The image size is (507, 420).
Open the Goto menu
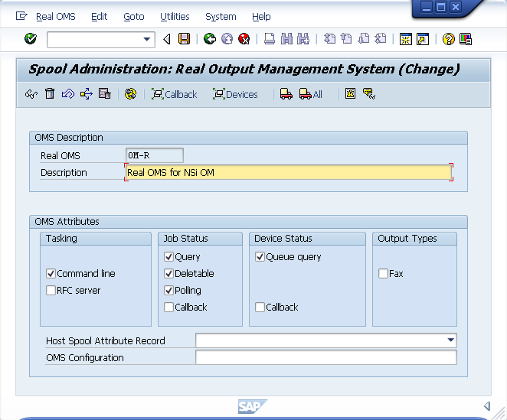point(133,16)
